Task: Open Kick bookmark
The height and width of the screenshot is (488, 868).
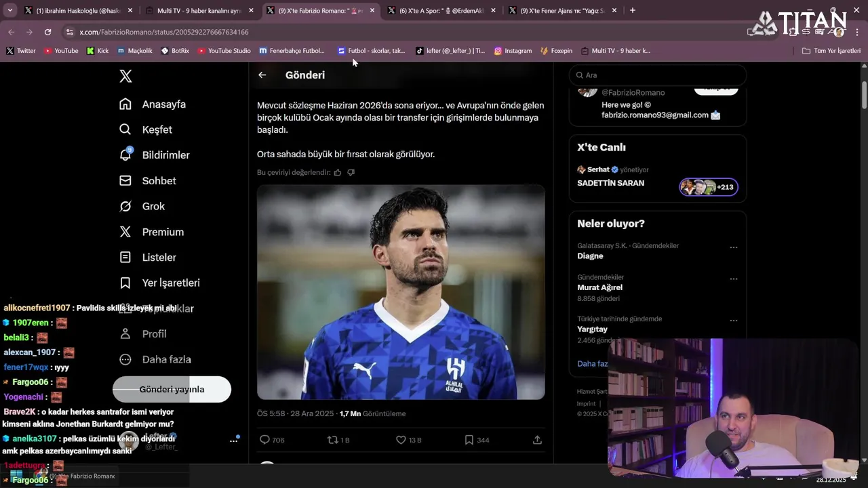Action: [98, 51]
